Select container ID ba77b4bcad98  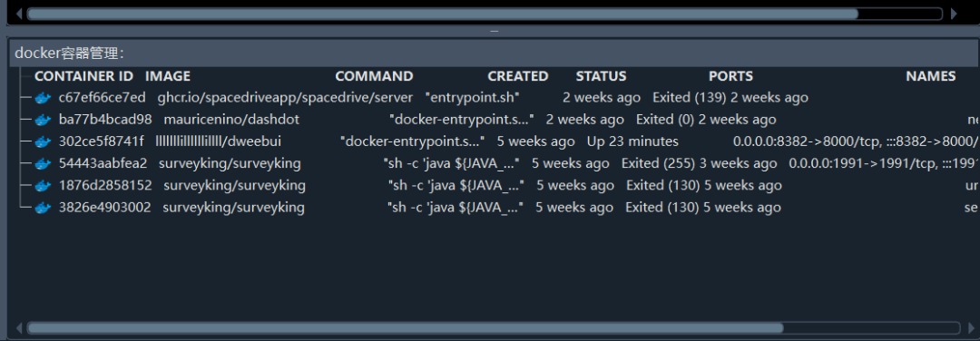tap(105, 120)
